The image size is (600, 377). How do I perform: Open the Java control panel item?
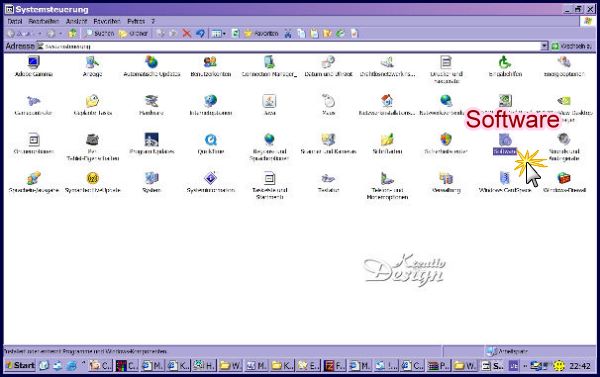click(269, 105)
